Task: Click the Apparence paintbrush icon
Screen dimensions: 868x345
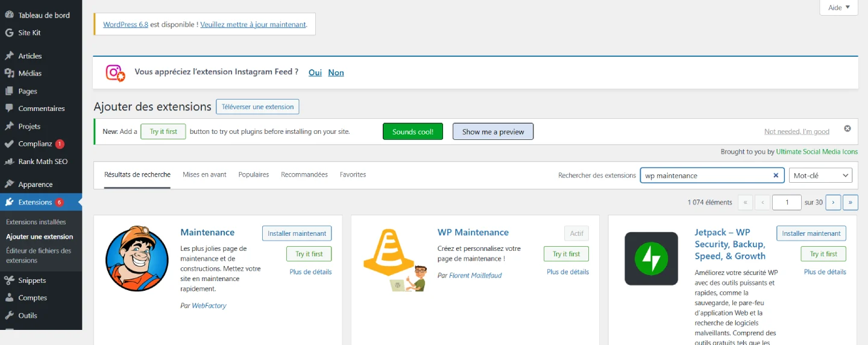Action: coord(9,185)
